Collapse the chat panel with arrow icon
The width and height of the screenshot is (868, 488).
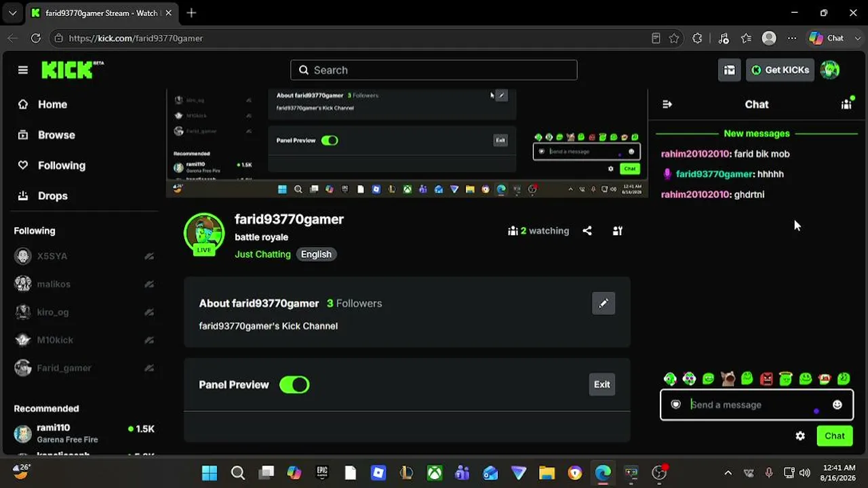[x=667, y=104]
